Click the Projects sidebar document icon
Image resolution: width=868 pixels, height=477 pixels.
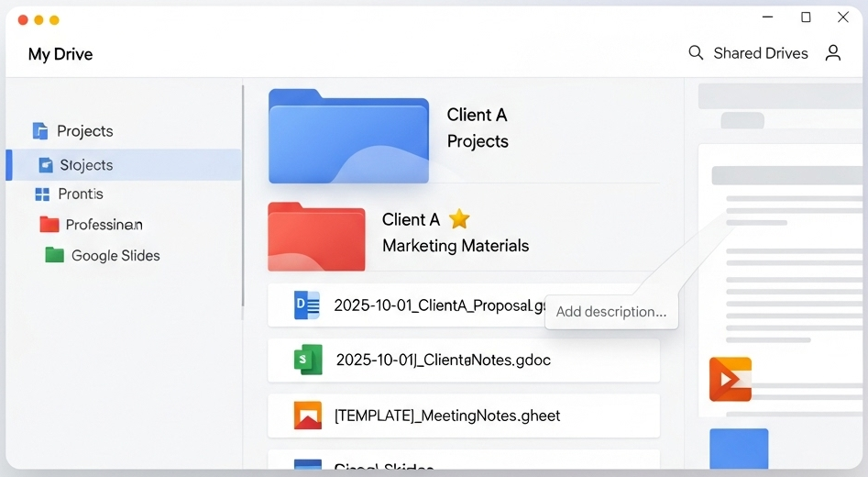click(40, 131)
